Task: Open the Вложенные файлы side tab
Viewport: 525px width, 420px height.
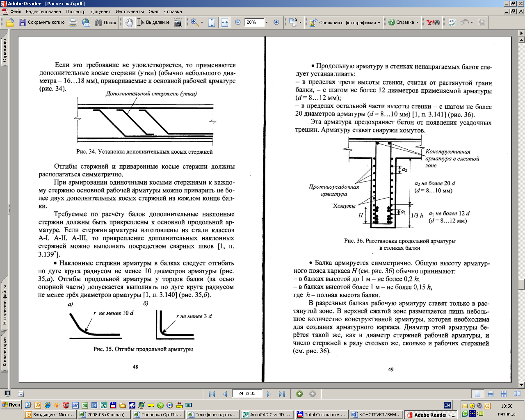Action: 5,305
